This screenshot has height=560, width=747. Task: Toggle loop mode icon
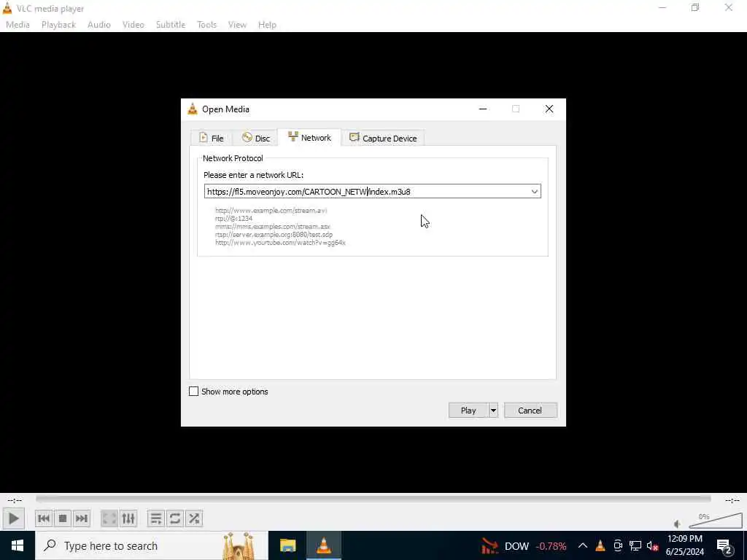coord(175,518)
